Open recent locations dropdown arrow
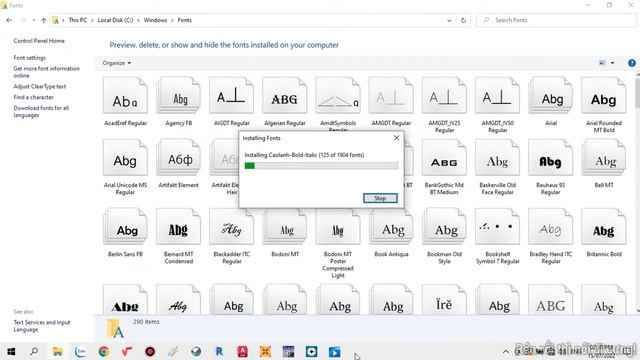640x360 pixels. tap(34, 20)
